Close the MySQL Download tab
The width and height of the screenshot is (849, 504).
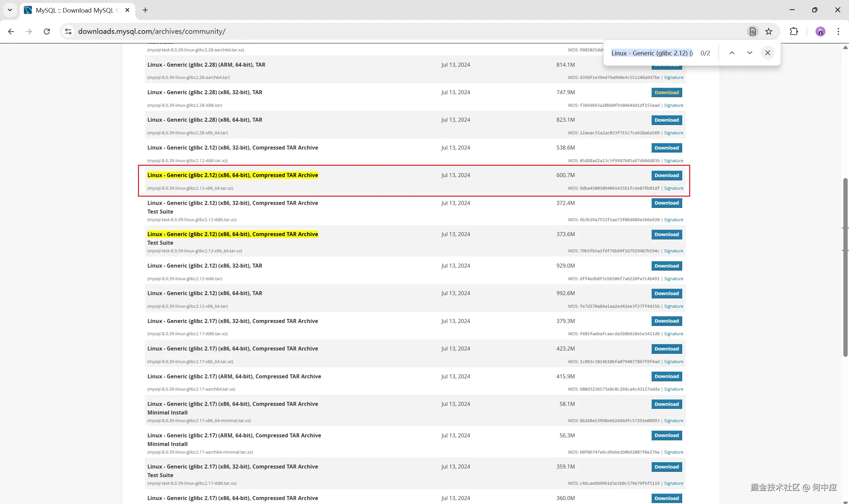click(127, 10)
